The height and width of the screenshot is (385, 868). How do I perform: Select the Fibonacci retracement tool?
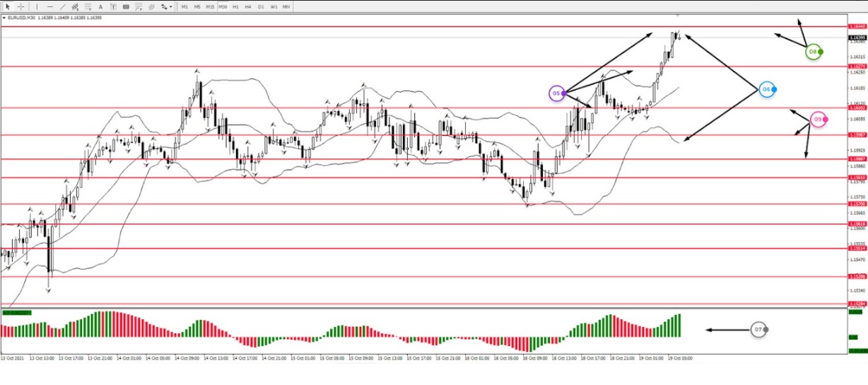(87, 6)
